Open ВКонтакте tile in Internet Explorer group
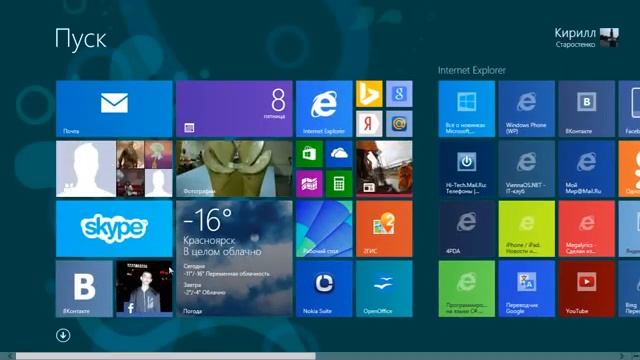The image size is (640, 360). tap(587, 109)
